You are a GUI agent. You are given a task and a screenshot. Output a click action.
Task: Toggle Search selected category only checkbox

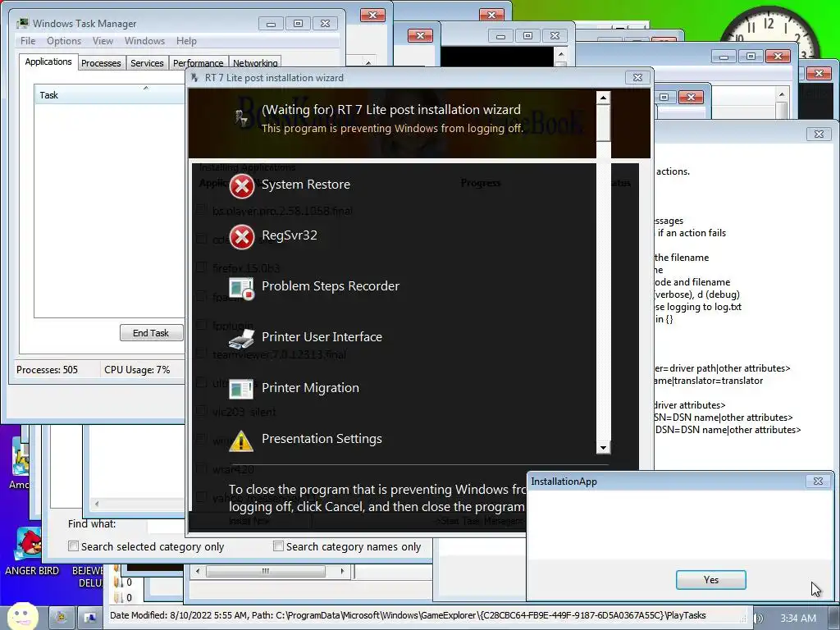73,546
